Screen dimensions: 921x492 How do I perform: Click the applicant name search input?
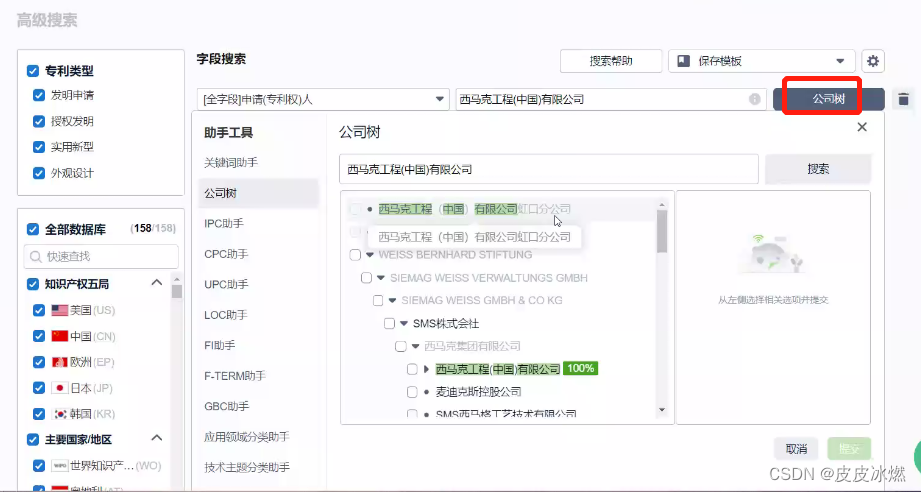tap(611, 99)
